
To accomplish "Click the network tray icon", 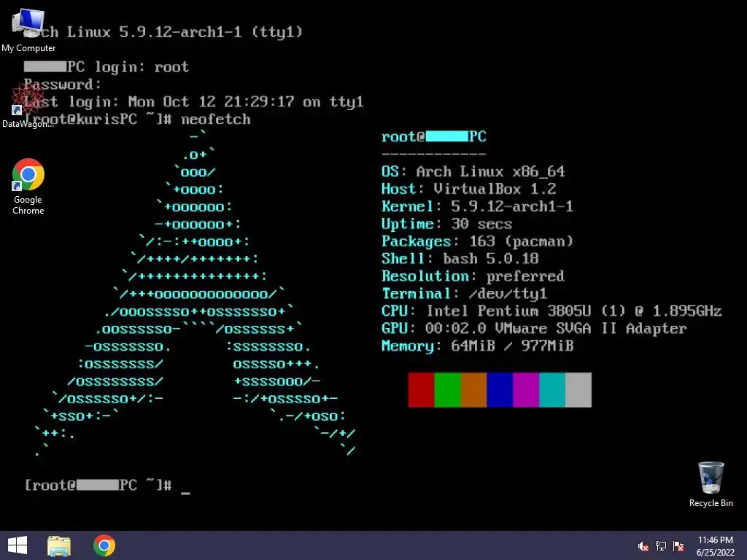I will 661,546.
